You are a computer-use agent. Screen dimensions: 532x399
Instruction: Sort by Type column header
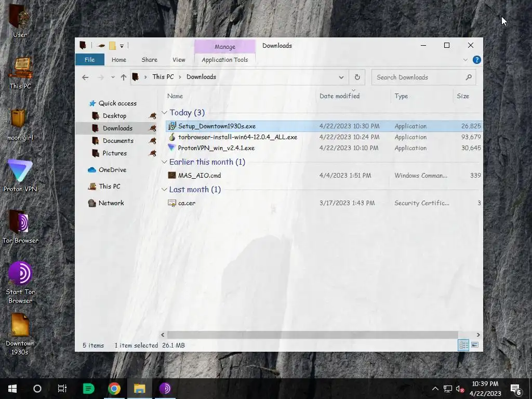(x=401, y=96)
